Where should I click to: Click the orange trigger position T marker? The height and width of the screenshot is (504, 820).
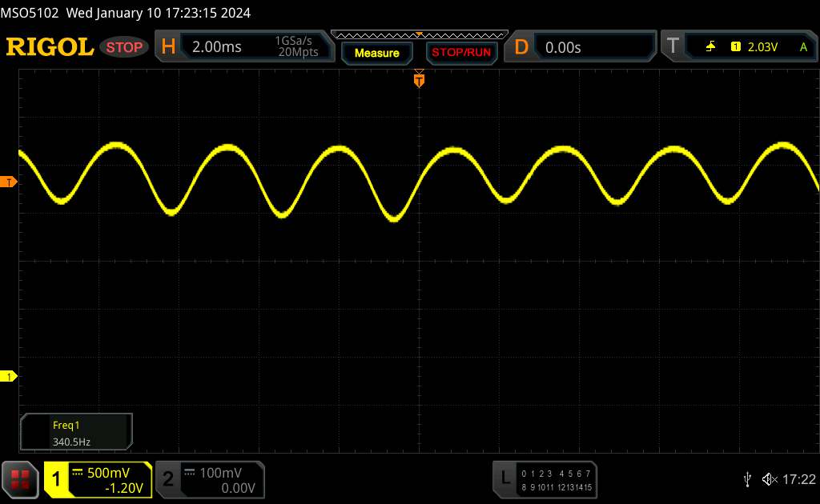pos(419,79)
